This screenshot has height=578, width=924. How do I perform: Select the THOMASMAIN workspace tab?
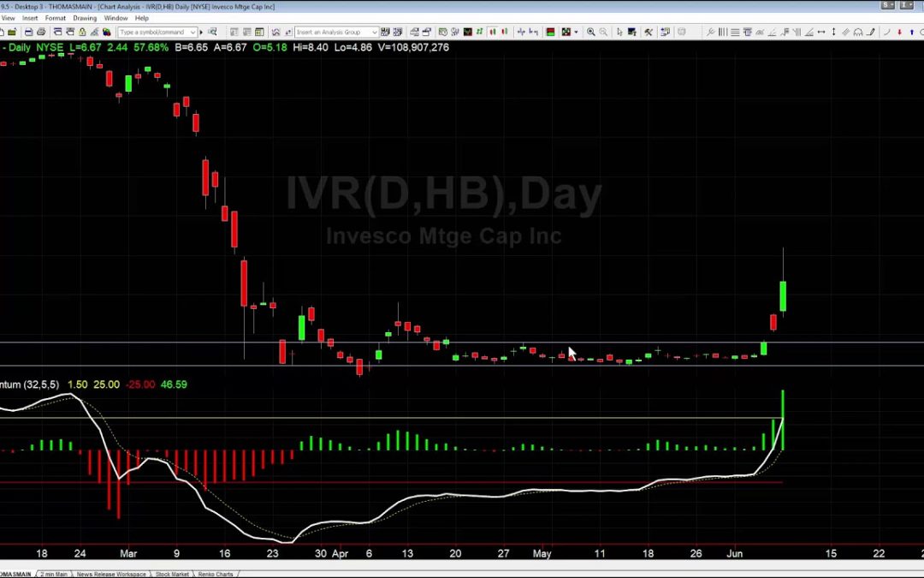(x=16, y=574)
